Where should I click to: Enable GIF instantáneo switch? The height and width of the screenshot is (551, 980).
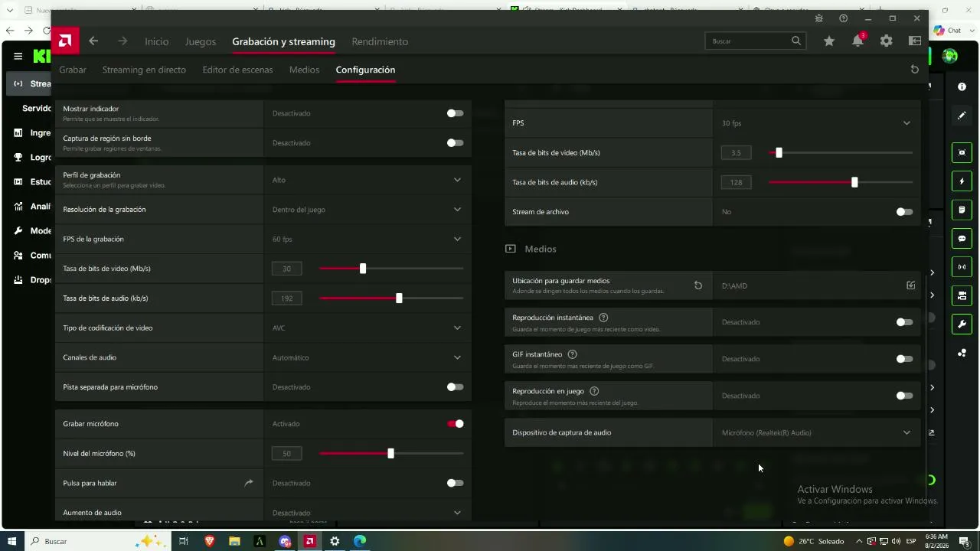pyautogui.click(x=904, y=359)
